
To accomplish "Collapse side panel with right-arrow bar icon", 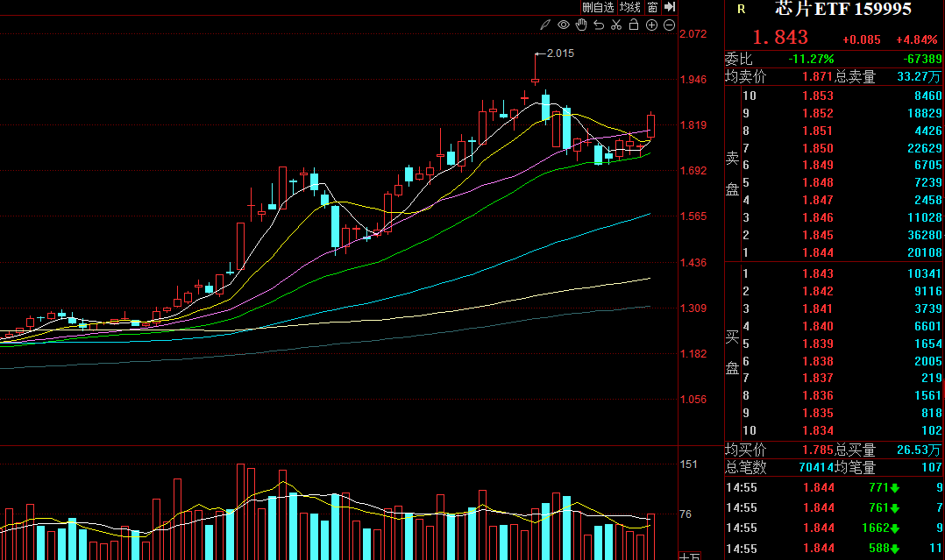I will [670, 7].
